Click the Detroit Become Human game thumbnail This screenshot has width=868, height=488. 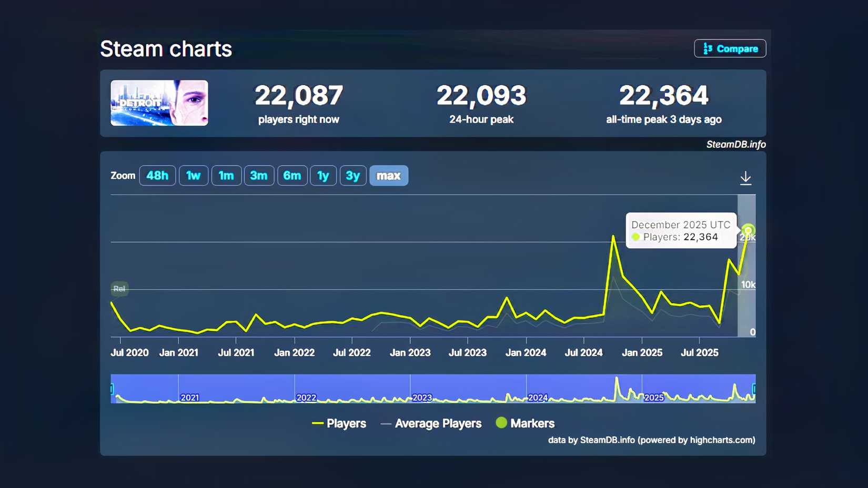159,103
